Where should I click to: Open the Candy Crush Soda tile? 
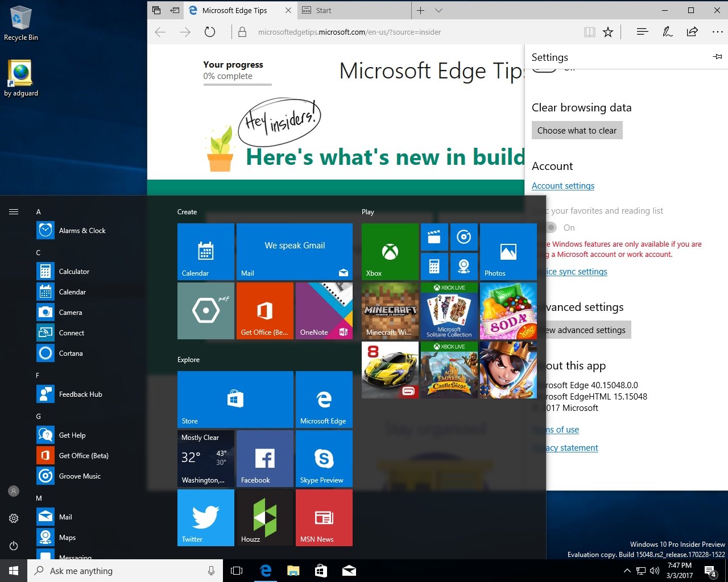tap(508, 311)
